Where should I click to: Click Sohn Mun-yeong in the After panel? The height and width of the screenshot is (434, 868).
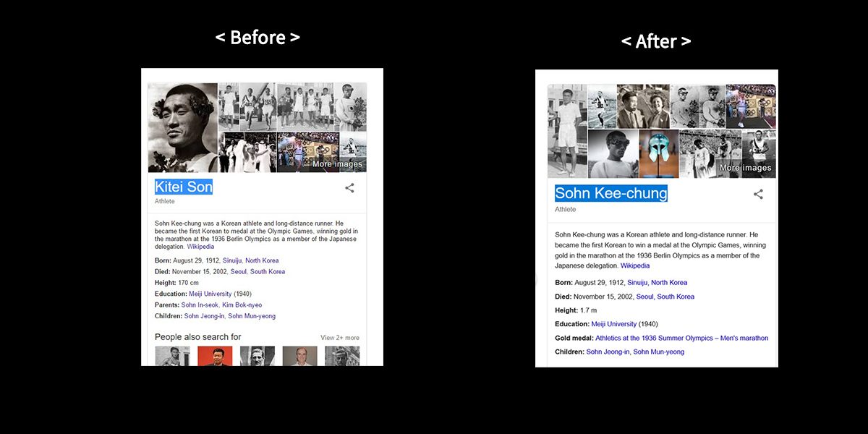[658, 352]
